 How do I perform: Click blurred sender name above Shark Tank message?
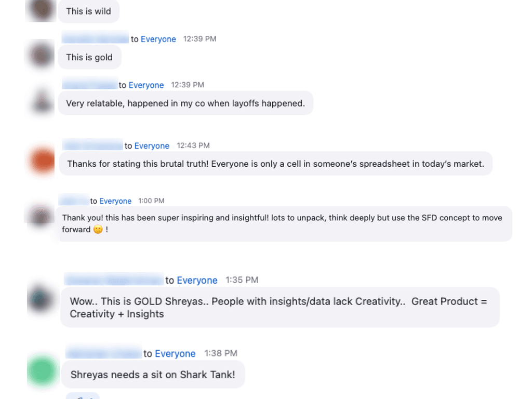click(103, 353)
